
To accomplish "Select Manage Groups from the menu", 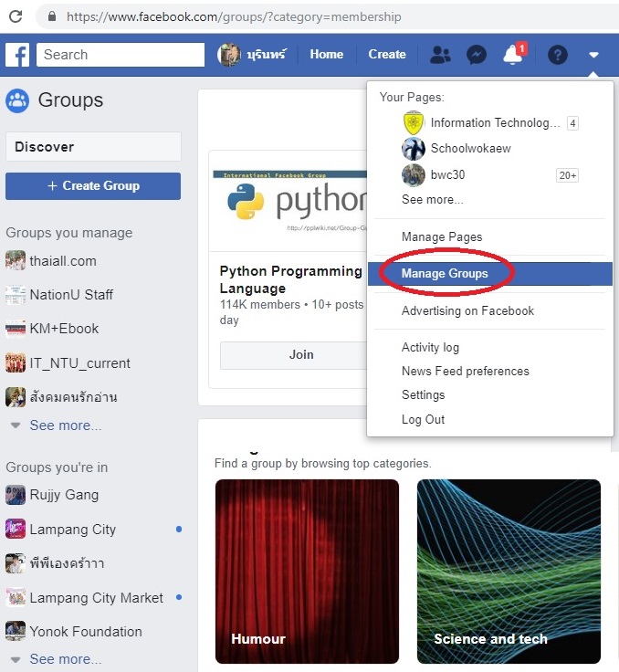I will tap(445, 274).
